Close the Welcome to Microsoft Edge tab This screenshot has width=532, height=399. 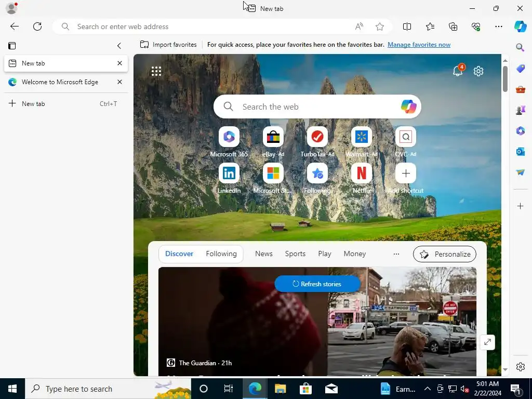(119, 82)
